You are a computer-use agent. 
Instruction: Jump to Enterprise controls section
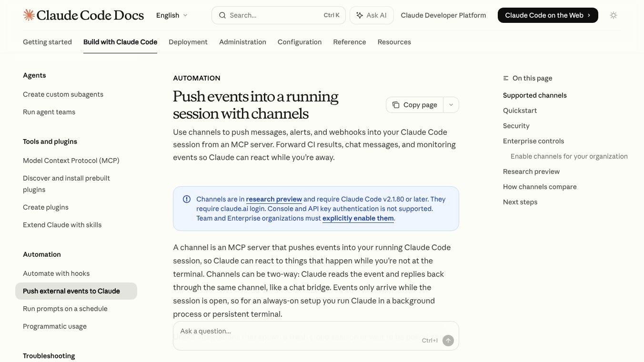click(x=533, y=141)
